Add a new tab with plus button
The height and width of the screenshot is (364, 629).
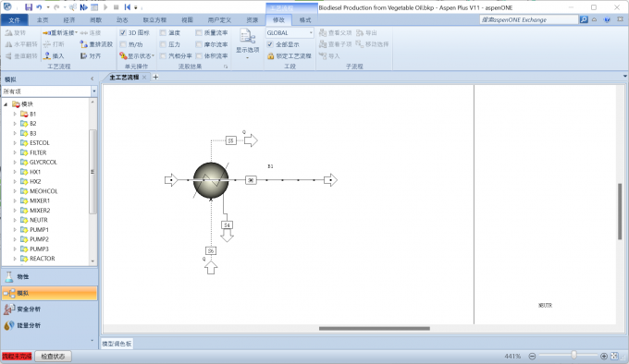coord(155,78)
